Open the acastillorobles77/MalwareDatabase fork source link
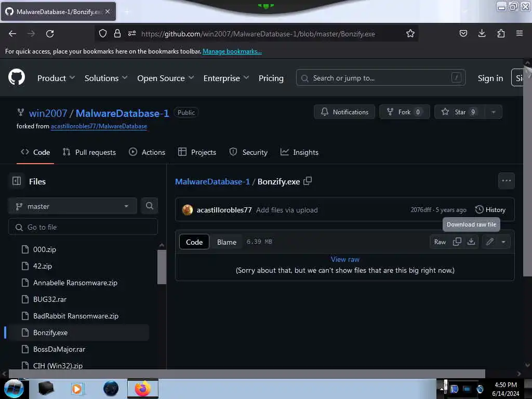The width and height of the screenshot is (532, 399). click(x=99, y=126)
